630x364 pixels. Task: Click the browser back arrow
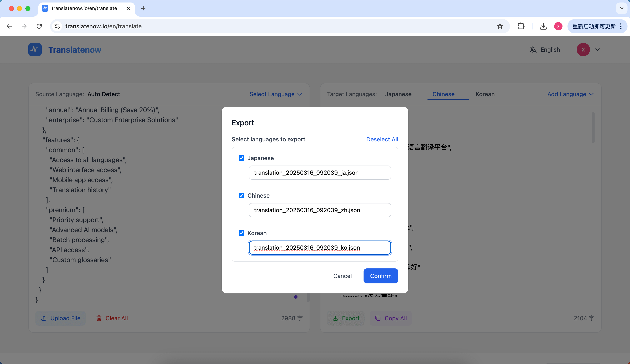[x=9, y=26]
